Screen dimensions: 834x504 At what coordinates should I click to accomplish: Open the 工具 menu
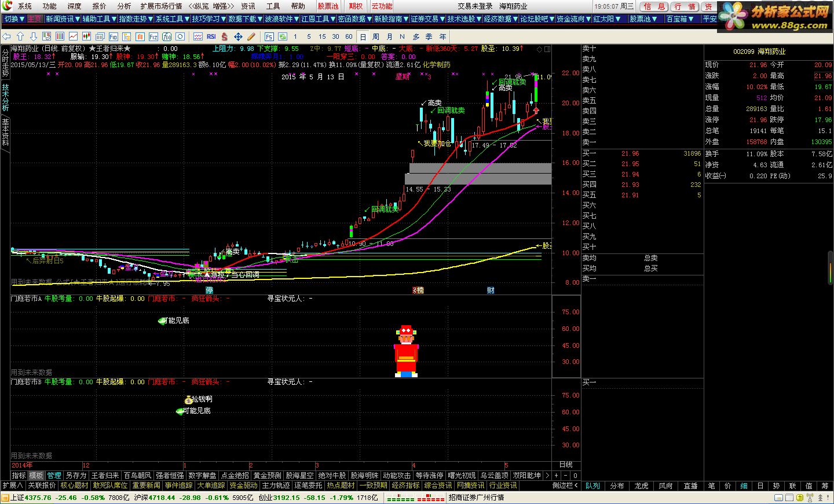click(x=273, y=6)
